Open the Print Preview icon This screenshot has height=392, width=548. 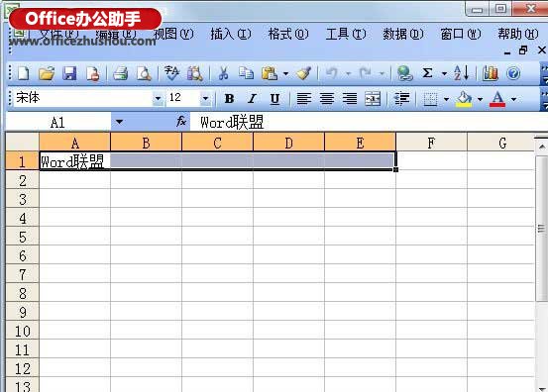click(144, 73)
